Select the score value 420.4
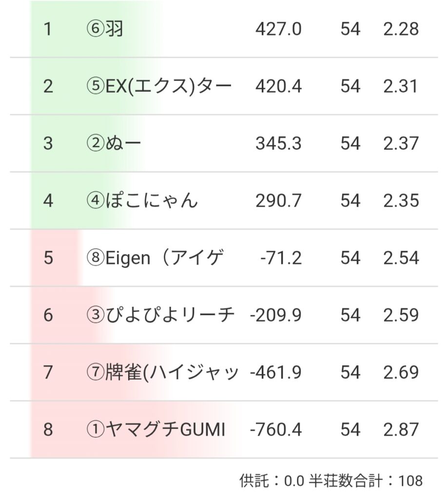The height and width of the screenshot is (499, 448). 278,86
